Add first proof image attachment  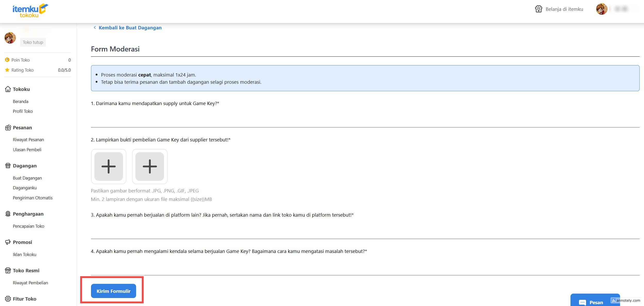[109, 166]
